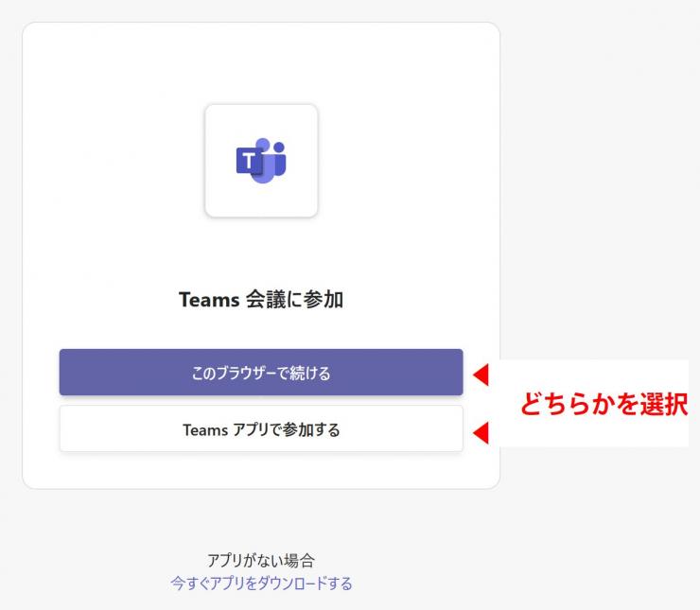Click the white "T" square in the Teams logo
The height and width of the screenshot is (610, 700).
coord(248,162)
